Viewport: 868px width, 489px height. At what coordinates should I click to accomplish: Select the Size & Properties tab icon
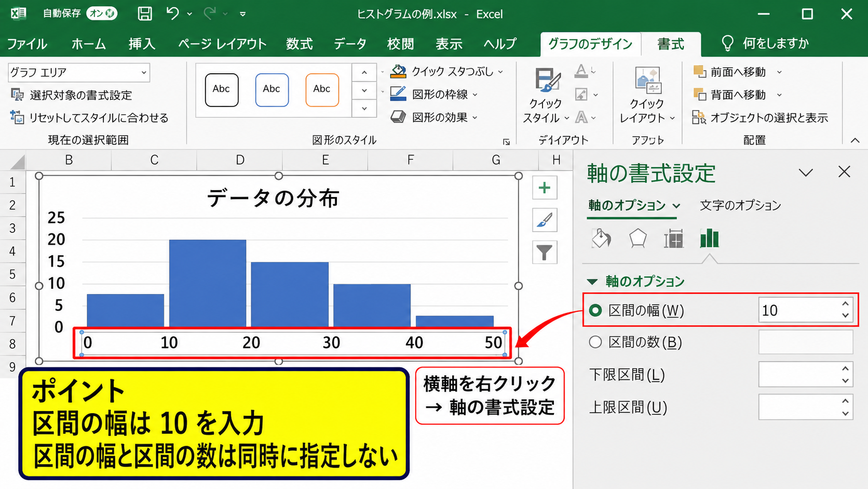673,239
